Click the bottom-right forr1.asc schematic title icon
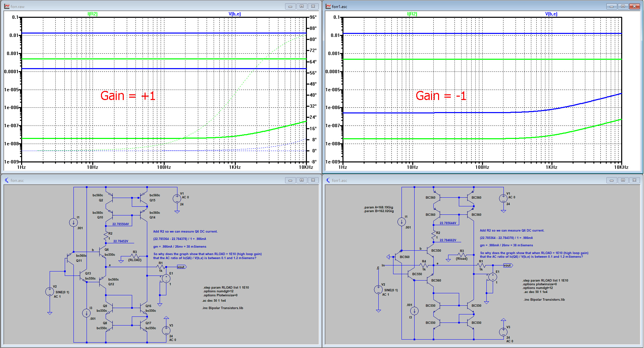 (328, 180)
